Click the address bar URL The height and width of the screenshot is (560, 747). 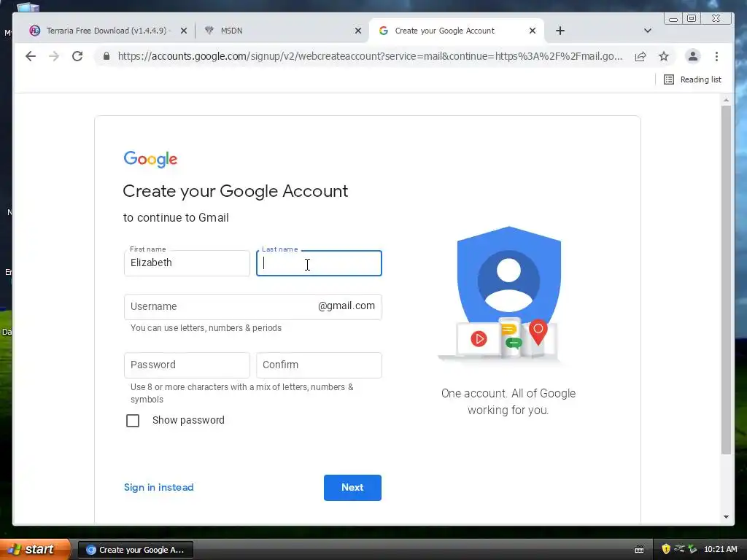(x=370, y=56)
